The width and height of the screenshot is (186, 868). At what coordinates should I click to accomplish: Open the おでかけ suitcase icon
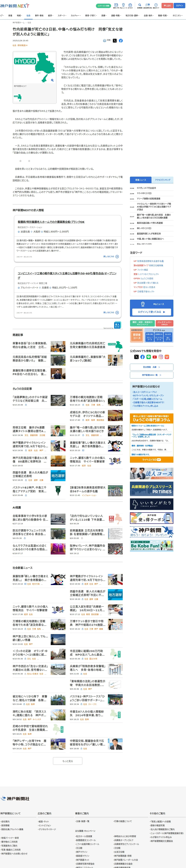click(130, 6)
